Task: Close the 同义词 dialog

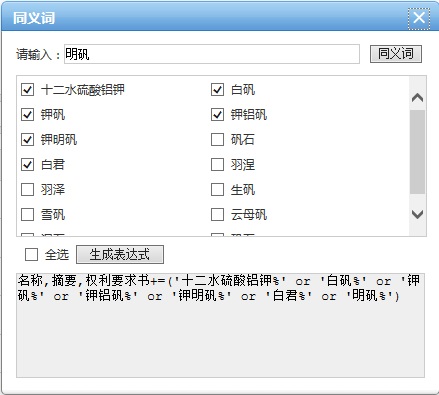Action: click(x=419, y=18)
